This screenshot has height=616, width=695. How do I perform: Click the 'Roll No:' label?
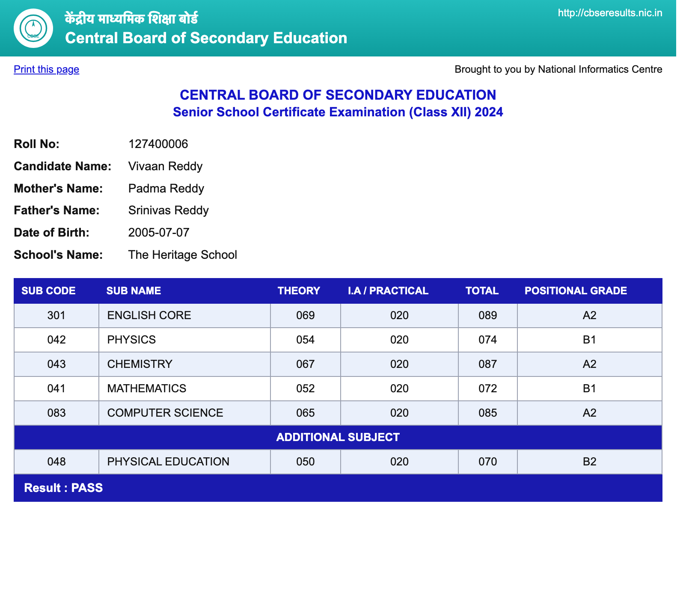[x=37, y=144]
